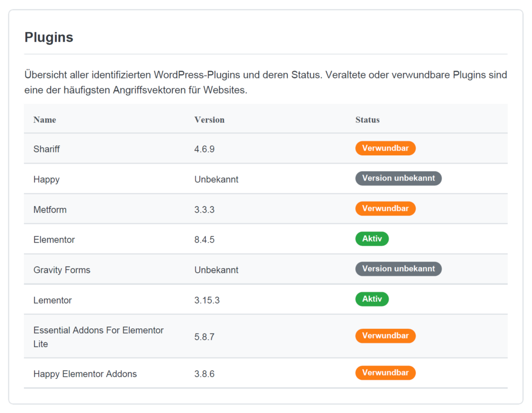Click the Shariff plugin name

[47, 149]
